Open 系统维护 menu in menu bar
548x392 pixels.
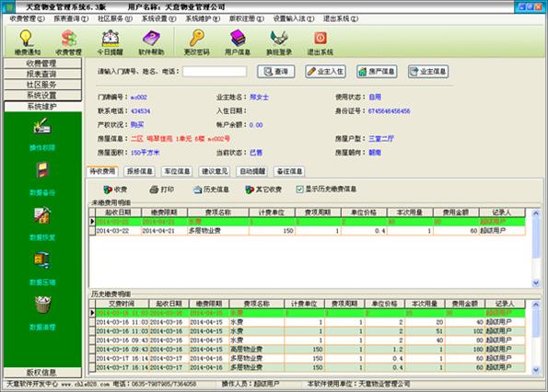203,18
